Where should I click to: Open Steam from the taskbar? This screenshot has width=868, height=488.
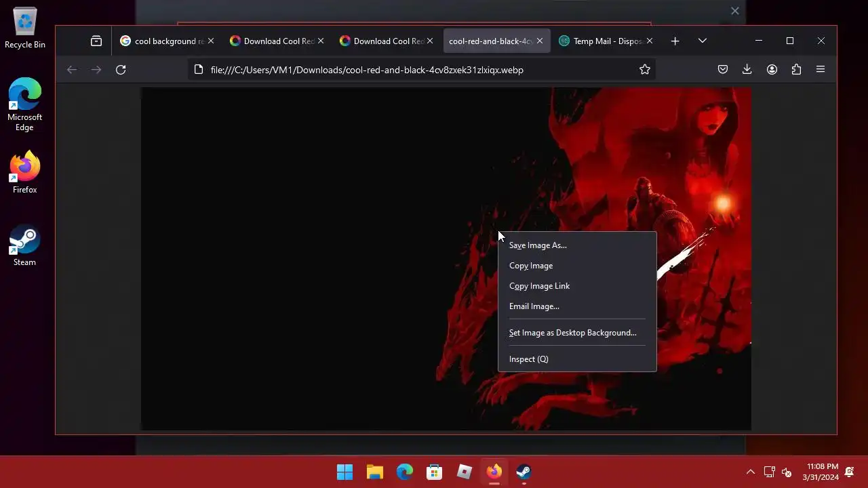(x=524, y=472)
